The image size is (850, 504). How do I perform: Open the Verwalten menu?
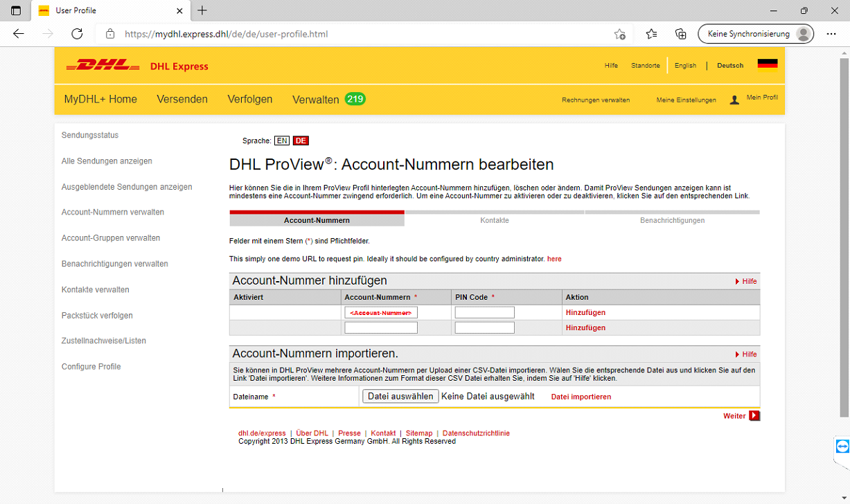315,99
